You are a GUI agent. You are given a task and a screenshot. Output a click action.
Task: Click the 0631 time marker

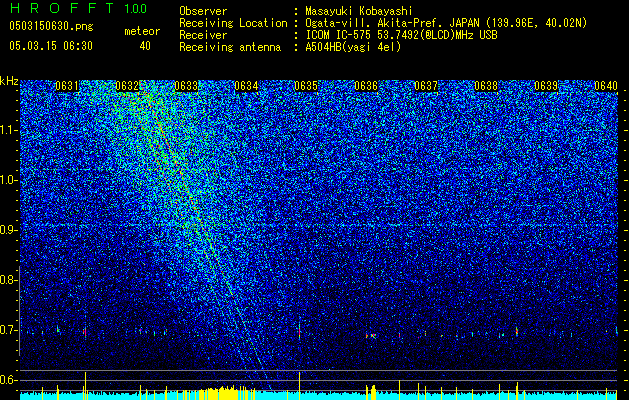pyautogui.click(x=67, y=86)
